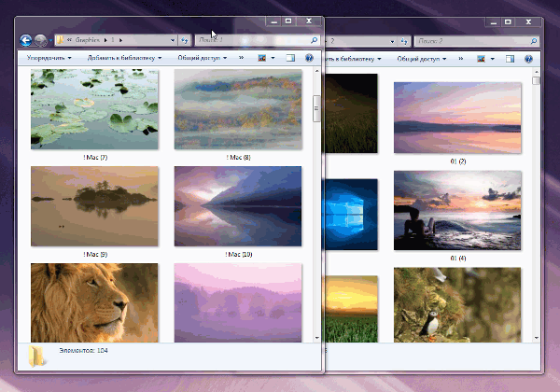Select the '! Mac (7)' lily pads thumbnail
Viewport: 560px width, 392px height.
click(x=94, y=109)
